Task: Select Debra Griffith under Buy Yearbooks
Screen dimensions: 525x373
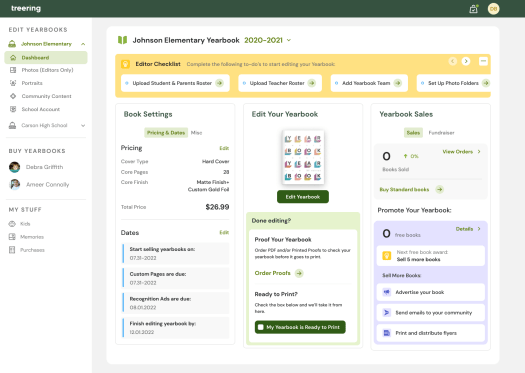Action: [x=45, y=167]
